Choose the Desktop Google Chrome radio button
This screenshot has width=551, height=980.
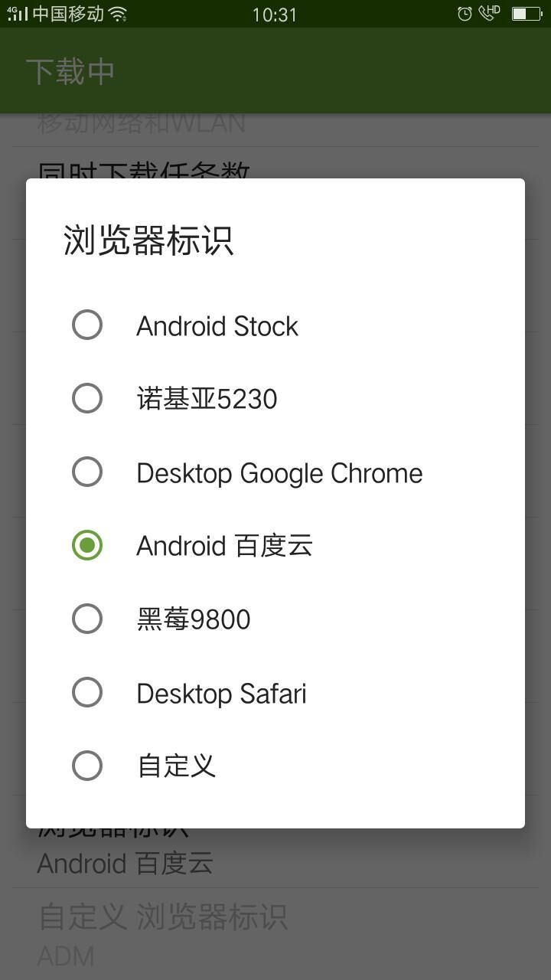point(87,472)
